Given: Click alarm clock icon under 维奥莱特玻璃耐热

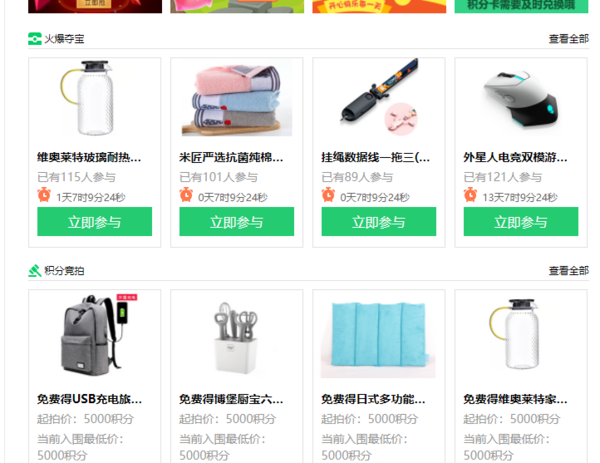Looking at the screenshot, I should pyautogui.click(x=44, y=195).
